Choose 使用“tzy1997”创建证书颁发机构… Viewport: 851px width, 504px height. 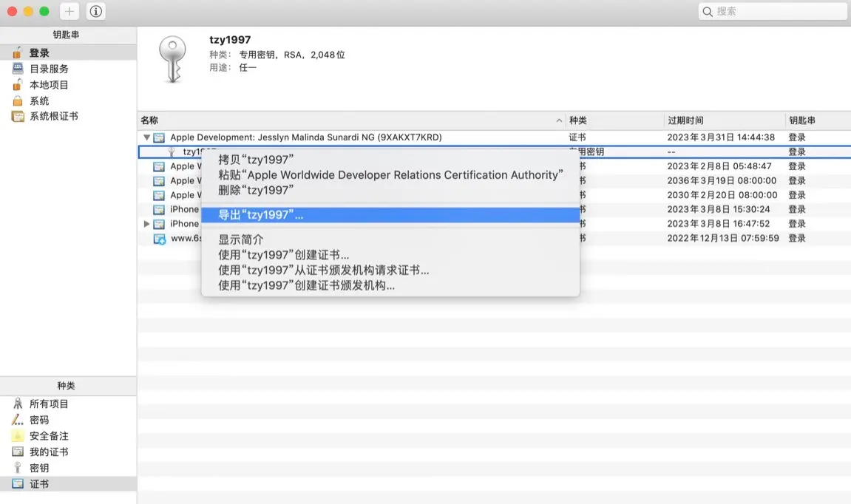(390, 285)
